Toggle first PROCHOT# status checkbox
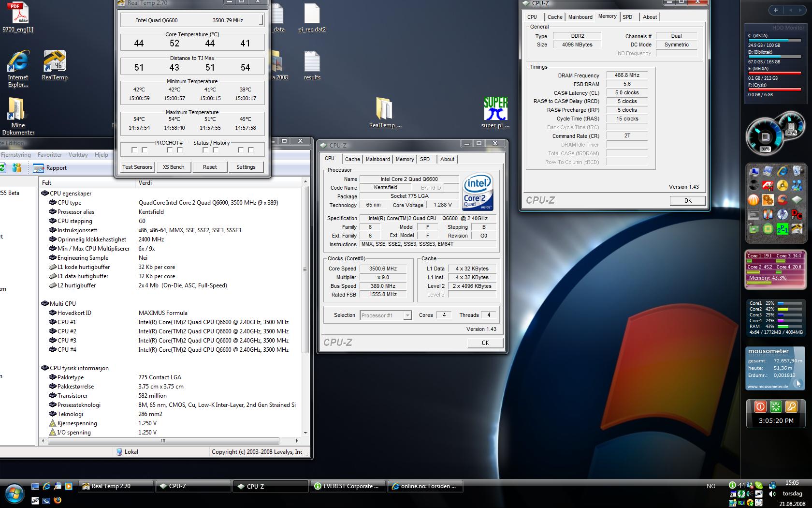Screen dimensions: 812x508 134,150
